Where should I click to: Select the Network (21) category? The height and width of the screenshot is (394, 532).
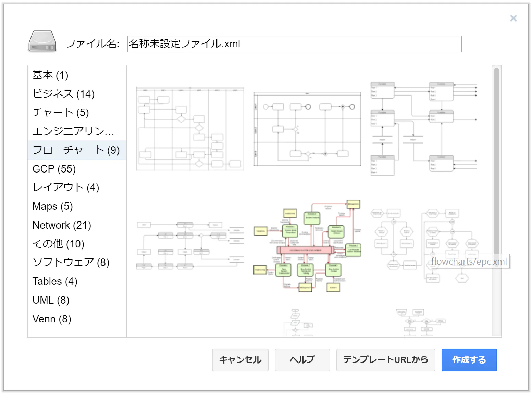[77, 225]
